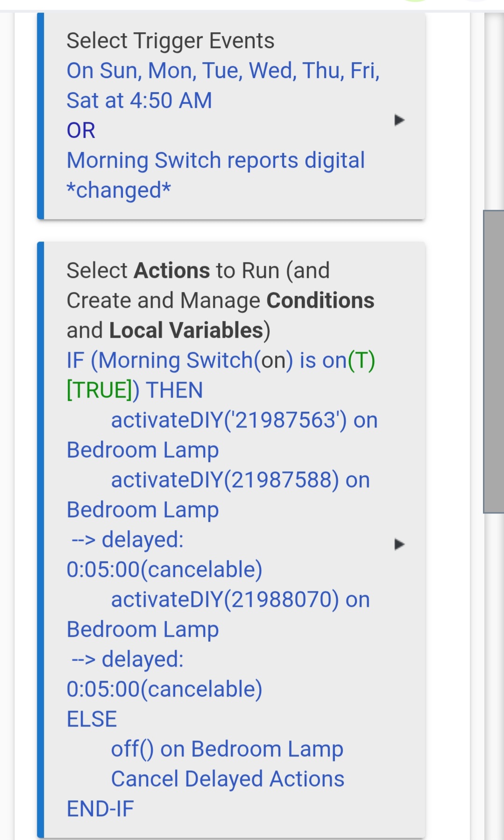Click the ELSE statement line
The height and width of the screenshot is (840, 504).
click(x=92, y=719)
